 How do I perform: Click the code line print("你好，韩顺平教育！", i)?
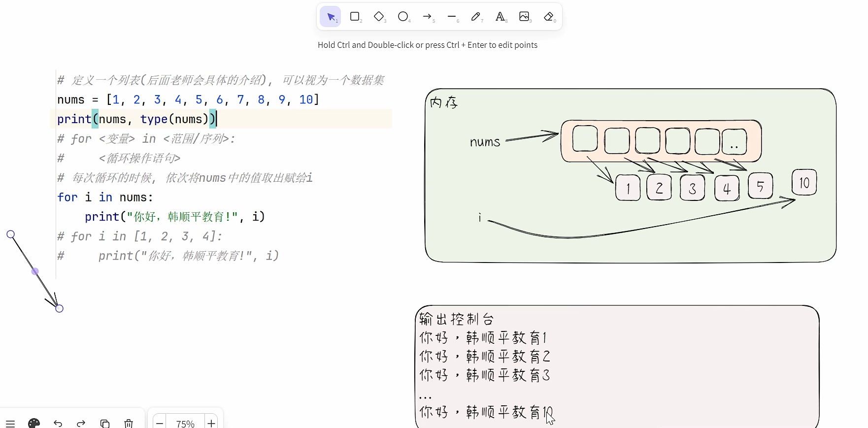(175, 217)
